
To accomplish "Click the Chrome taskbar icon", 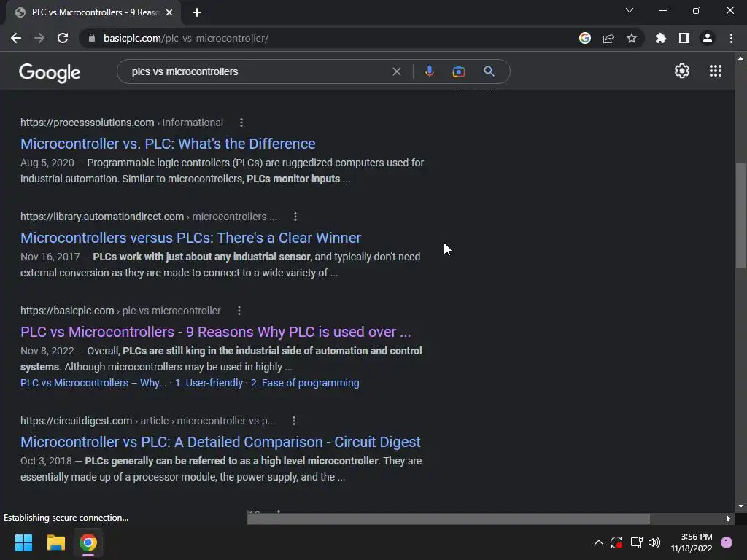I will point(88,542).
